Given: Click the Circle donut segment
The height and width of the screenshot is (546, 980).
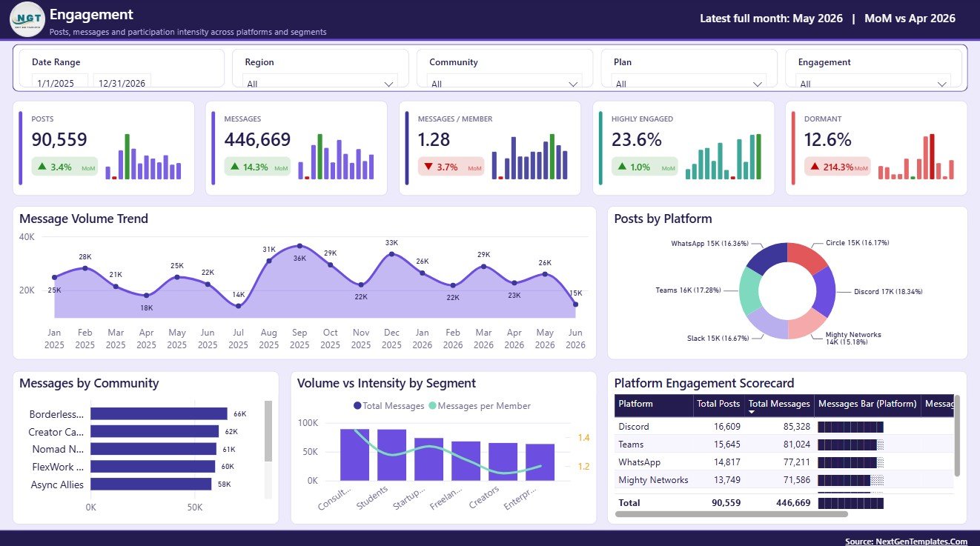Looking at the screenshot, I should point(807,256).
